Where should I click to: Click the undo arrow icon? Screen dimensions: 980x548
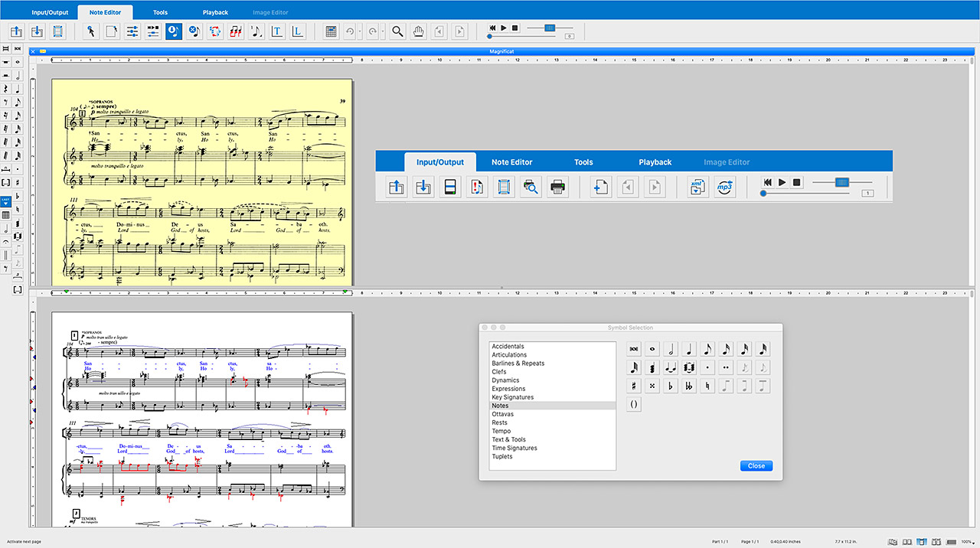click(x=350, y=31)
